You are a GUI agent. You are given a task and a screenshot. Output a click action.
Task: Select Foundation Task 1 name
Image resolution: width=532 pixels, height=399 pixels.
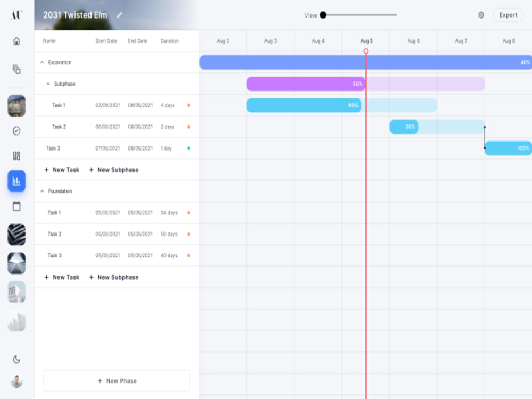tap(54, 213)
